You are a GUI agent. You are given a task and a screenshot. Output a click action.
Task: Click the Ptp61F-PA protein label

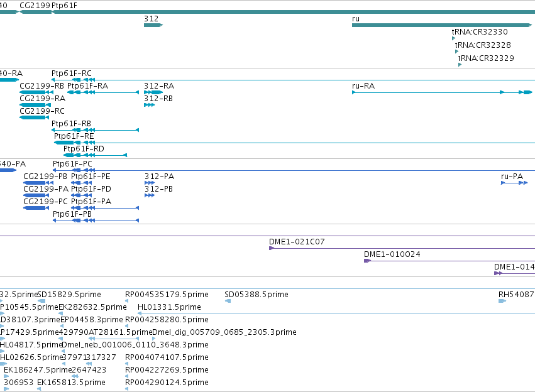click(x=91, y=202)
